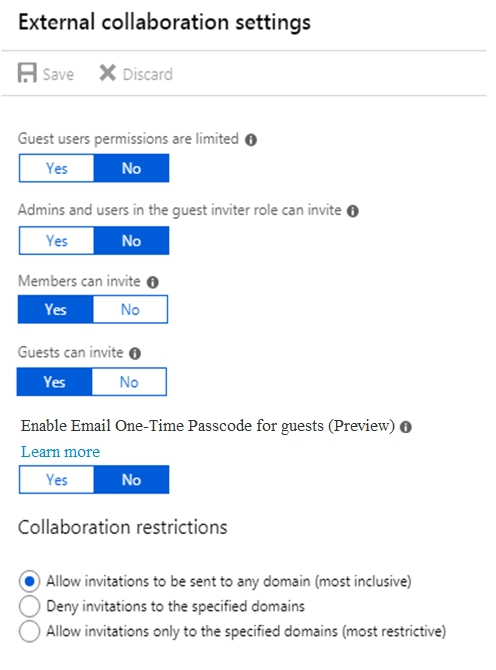The height and width of the screenshot is (670, 496).
Task: Set guest users permissions limited to Yes
Action: 56,168
